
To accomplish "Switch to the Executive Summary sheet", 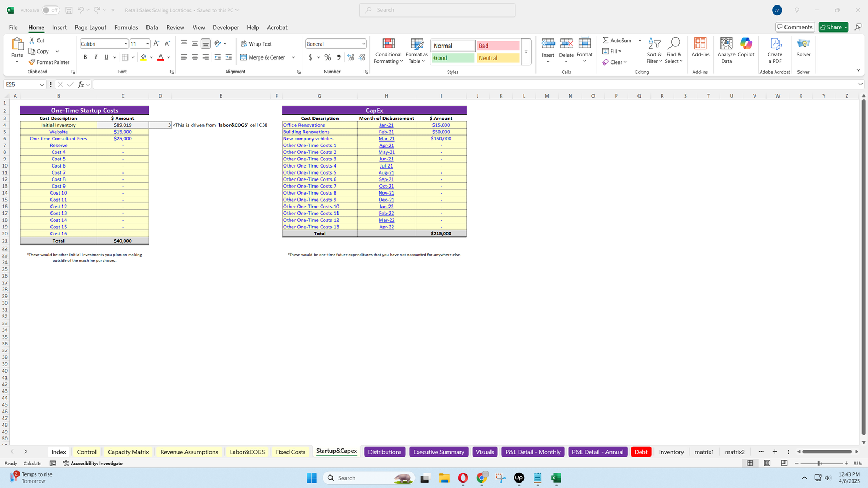I will point(438,452).
